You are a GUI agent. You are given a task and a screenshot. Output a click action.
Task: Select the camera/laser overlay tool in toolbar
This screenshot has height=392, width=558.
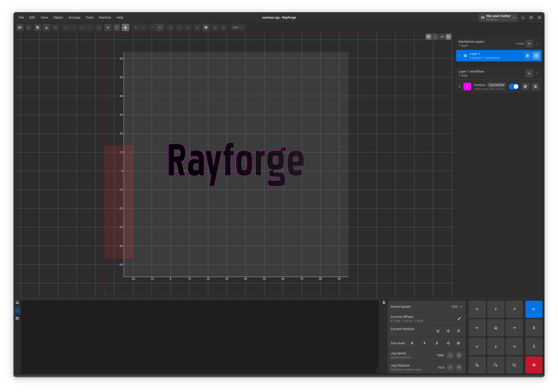(125, 27)
